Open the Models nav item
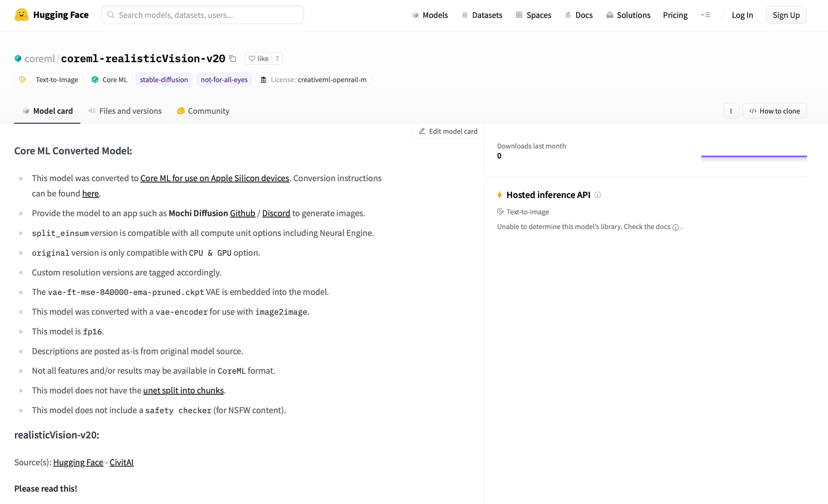This screenshot has height=504, width=828. click(x=430, y=15)
